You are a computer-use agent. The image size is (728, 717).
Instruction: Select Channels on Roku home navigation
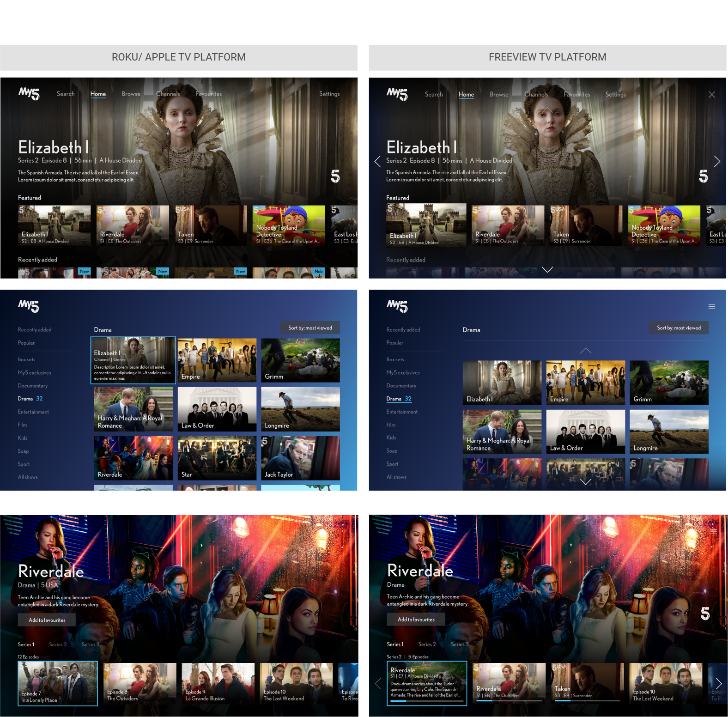tap(168, 94)
